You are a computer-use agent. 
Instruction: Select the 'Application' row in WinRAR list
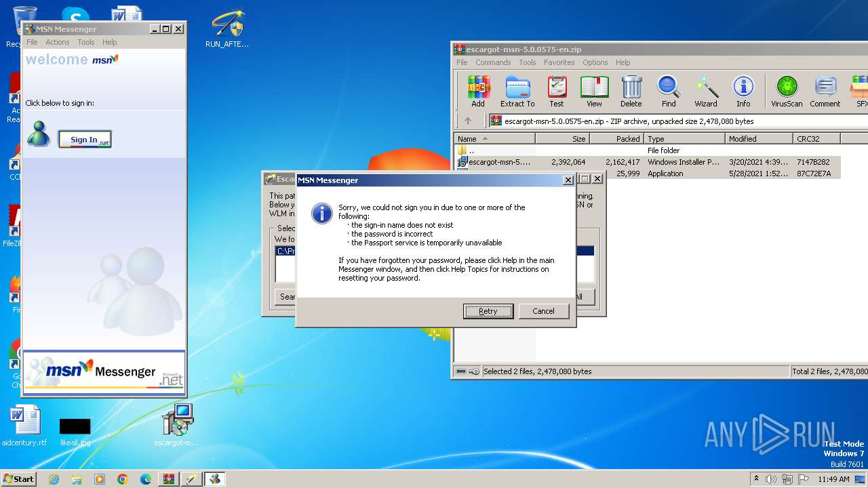647,174
